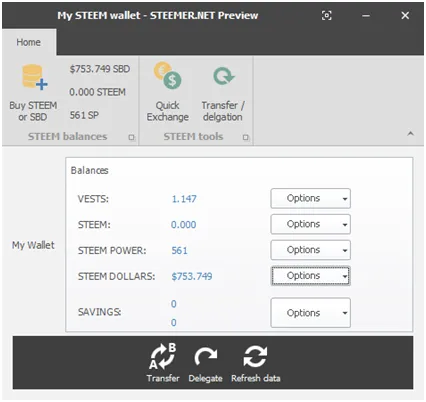The image size is (426, 402).
Task: Click the STEEM DOLLARS value $753.749
Action: point(192,276)
